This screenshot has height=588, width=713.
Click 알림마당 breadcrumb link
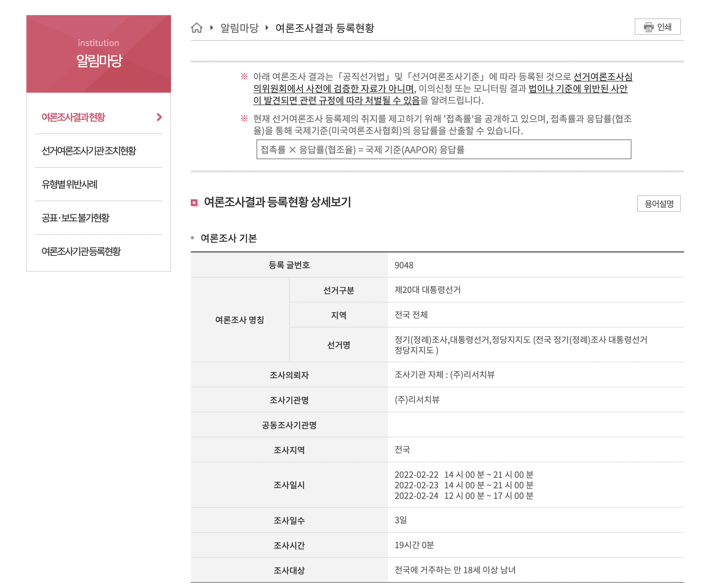pos(239,28)
